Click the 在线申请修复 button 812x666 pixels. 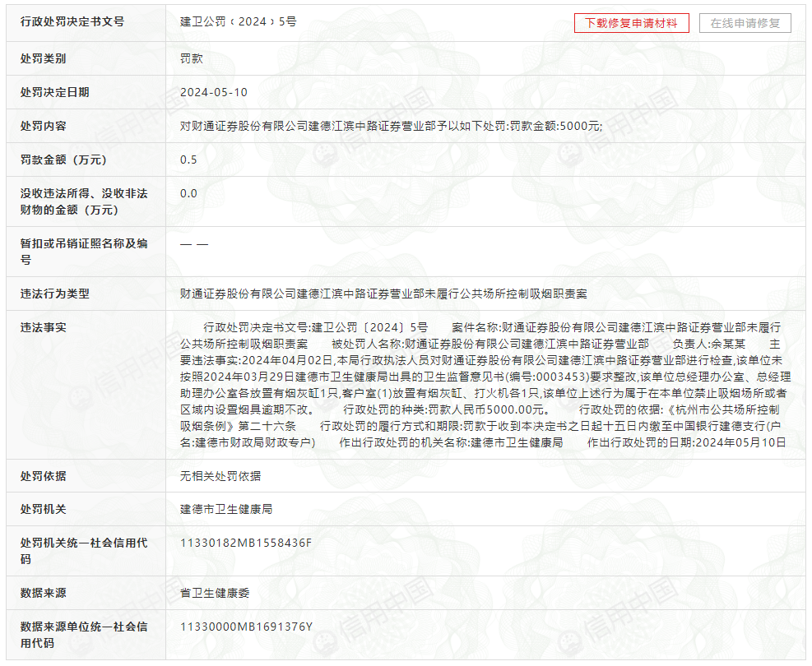click(x=745, y=23)
